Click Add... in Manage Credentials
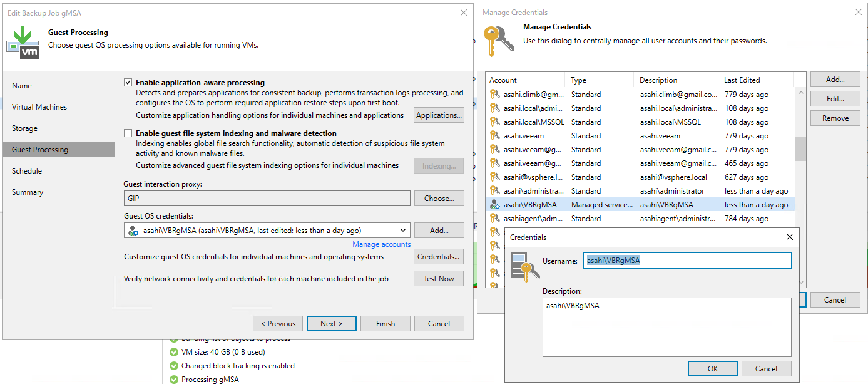This screenshot has width=868, height=384. coord(835,80)
